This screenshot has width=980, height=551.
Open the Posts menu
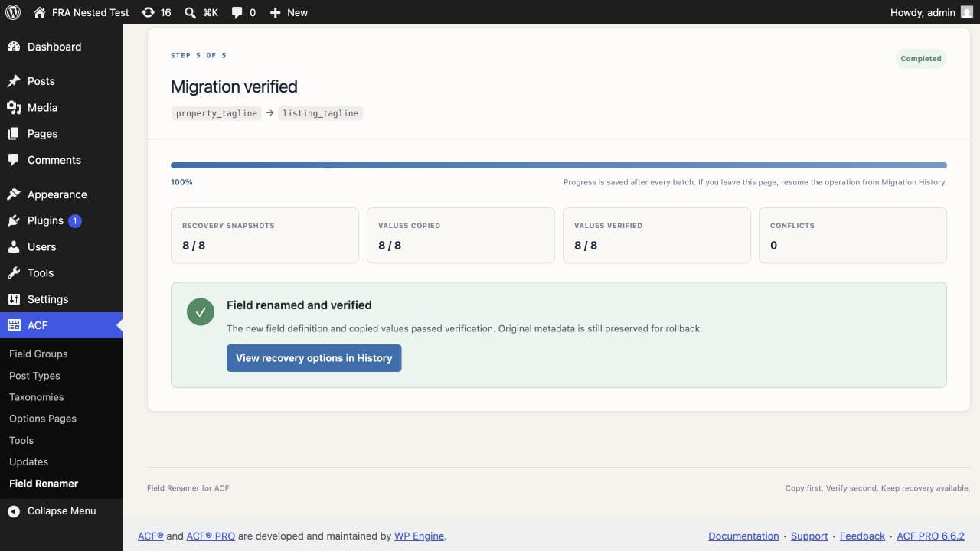point(61,81)
